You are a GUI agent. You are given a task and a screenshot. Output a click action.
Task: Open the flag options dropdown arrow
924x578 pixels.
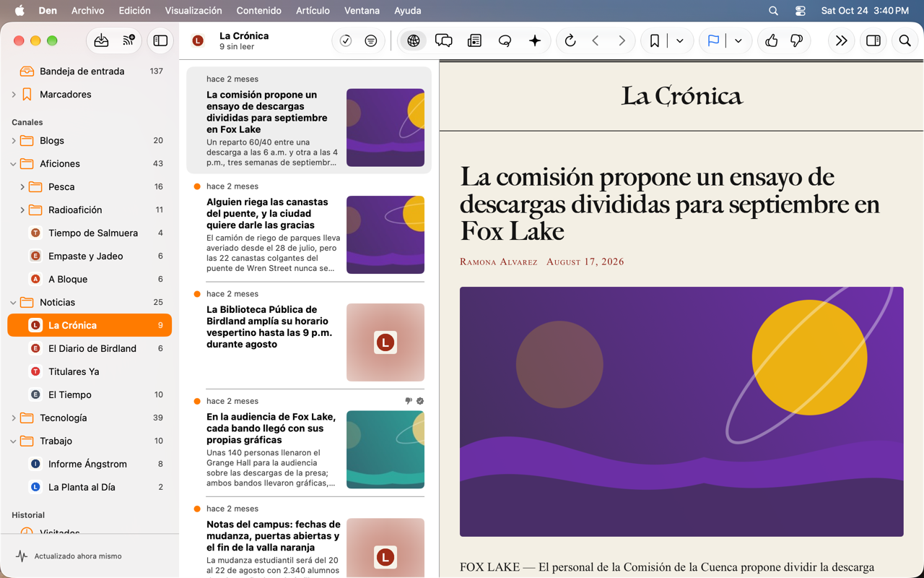point(738,41)
